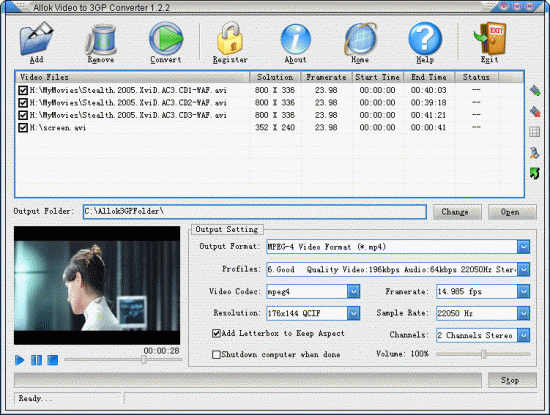Select the Stealth CD2-WAF.avi file name
550x415 pixels.
tap(128, 103)
